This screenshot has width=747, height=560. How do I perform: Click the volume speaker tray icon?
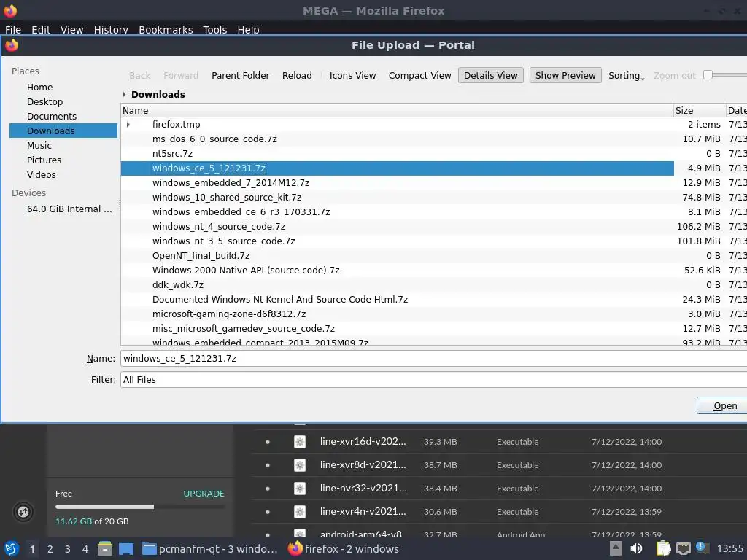pos(636,548)
